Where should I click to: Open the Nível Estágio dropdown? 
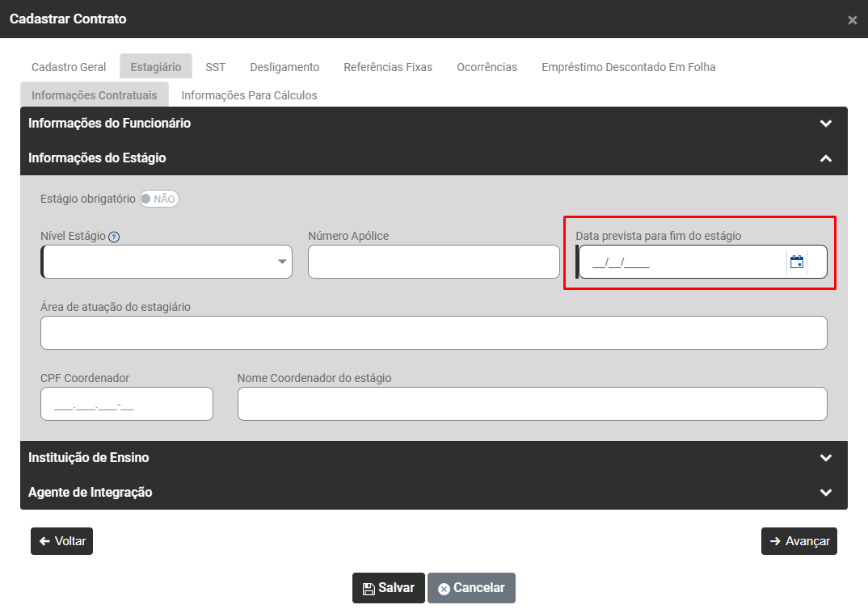tap(166, 262)
